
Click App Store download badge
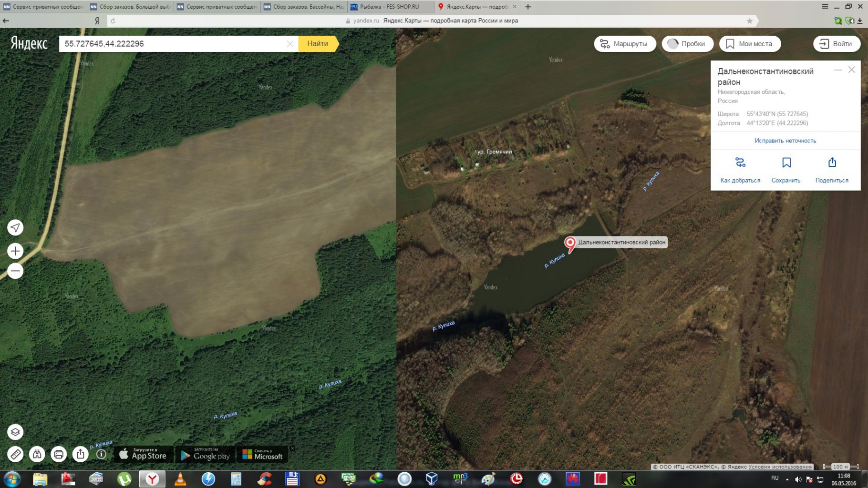pyautogui.click(x=143, y=454)
